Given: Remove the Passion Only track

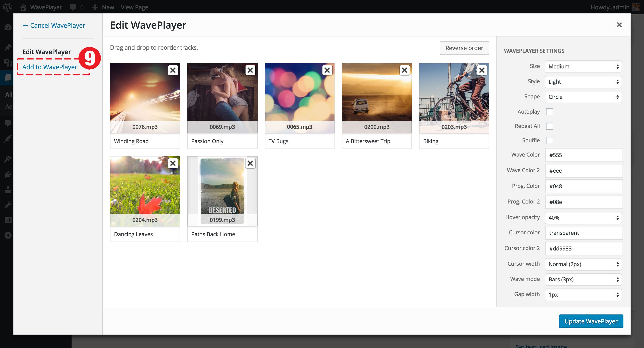Looking at the screenshot, I should click(x=250, y=70).
